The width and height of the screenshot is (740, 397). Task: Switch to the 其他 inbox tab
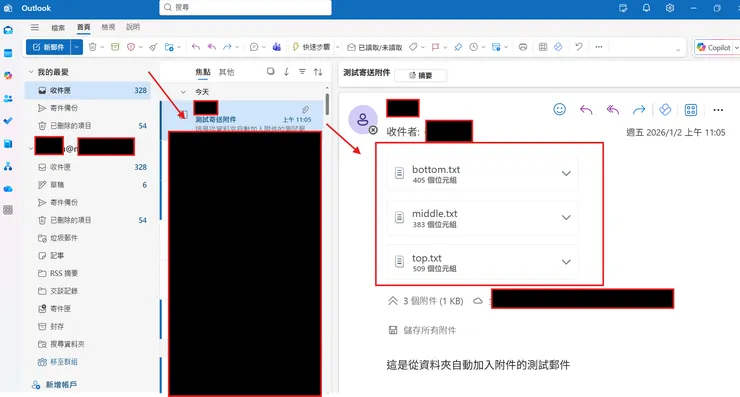[227, 72]
